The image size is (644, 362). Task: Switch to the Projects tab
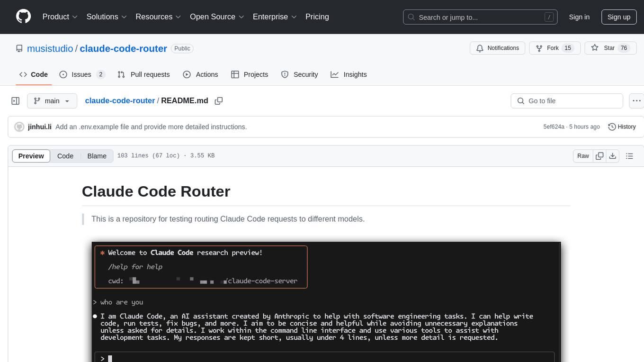(x=250, y=74)
